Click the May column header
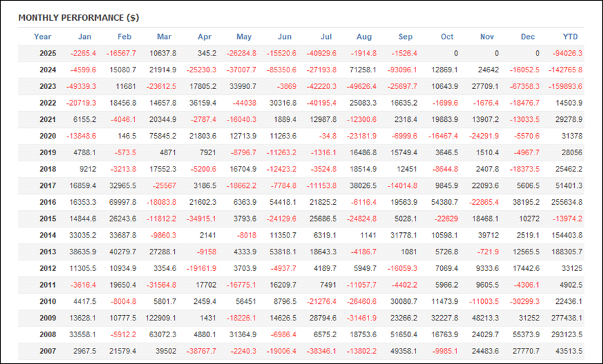This screenshot has height=364, width=603. point(244,37)
